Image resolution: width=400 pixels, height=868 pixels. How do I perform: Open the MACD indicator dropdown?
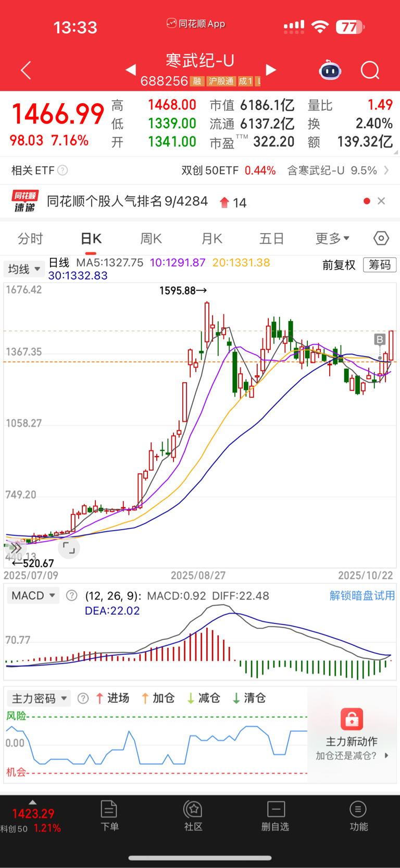click(x=34, y=595)
